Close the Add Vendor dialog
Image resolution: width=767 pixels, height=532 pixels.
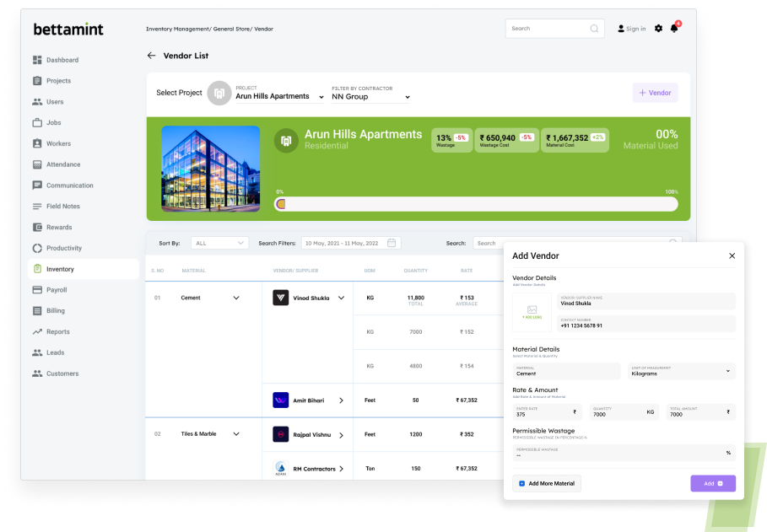click(x=732, y=255)
